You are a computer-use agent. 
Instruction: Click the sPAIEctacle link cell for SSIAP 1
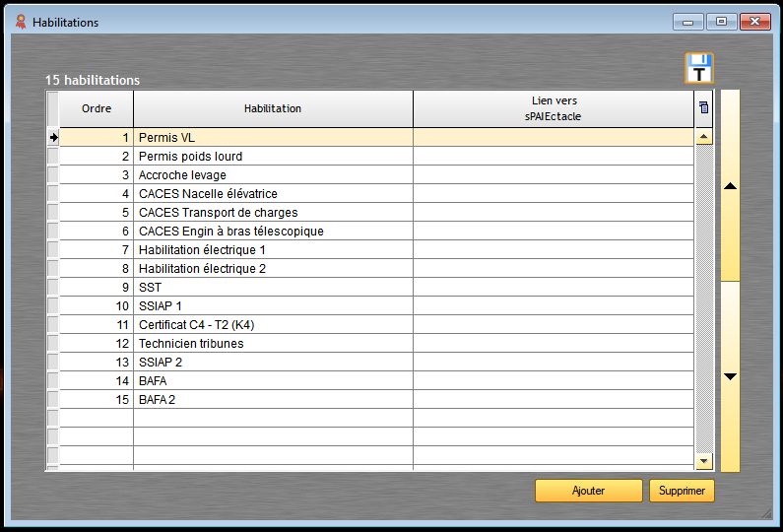coord(553,306)
